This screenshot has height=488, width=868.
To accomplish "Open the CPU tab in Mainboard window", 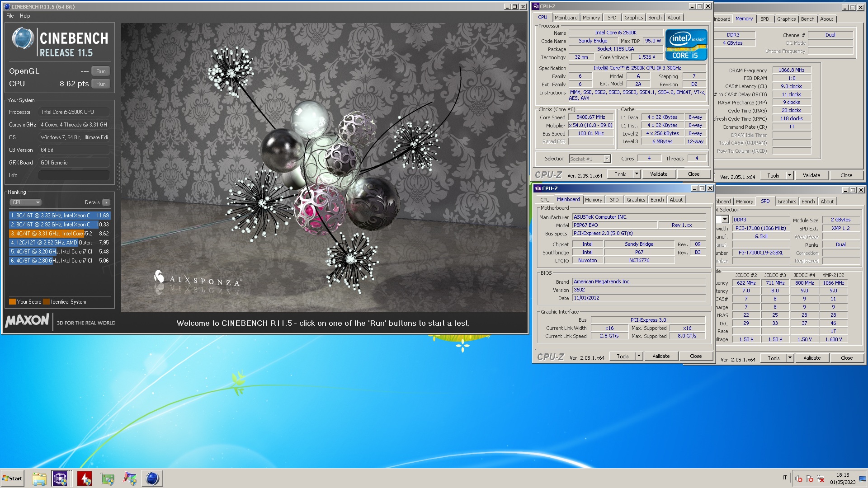I will tap(545, 200).
